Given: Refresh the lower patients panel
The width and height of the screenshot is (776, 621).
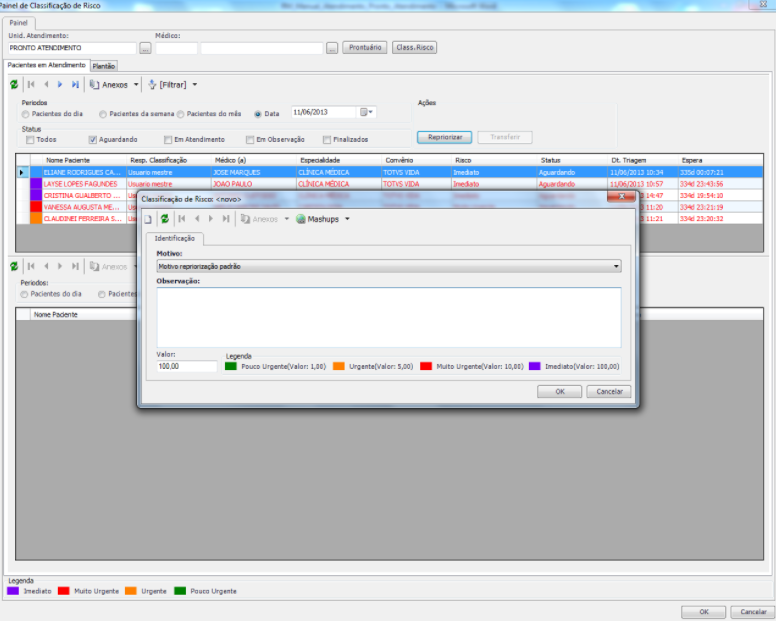Looking at the screenshot, I should click(14, 267).
